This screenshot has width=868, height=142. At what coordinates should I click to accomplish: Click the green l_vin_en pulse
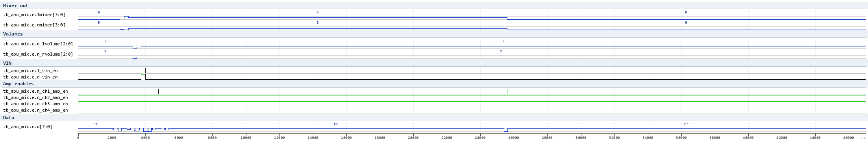pos(143,71)
